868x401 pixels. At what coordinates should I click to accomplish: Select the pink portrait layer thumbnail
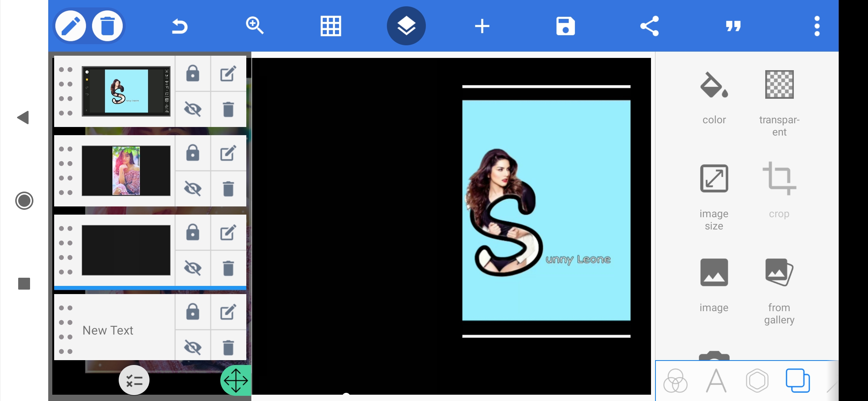coord(126,171)
